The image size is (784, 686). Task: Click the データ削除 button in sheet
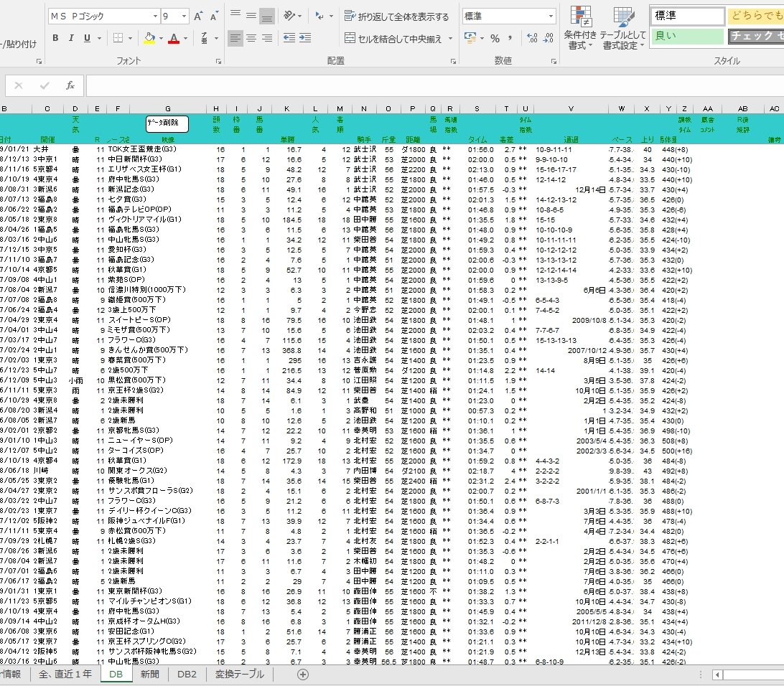pyautogui.click(x=167, y=123)
